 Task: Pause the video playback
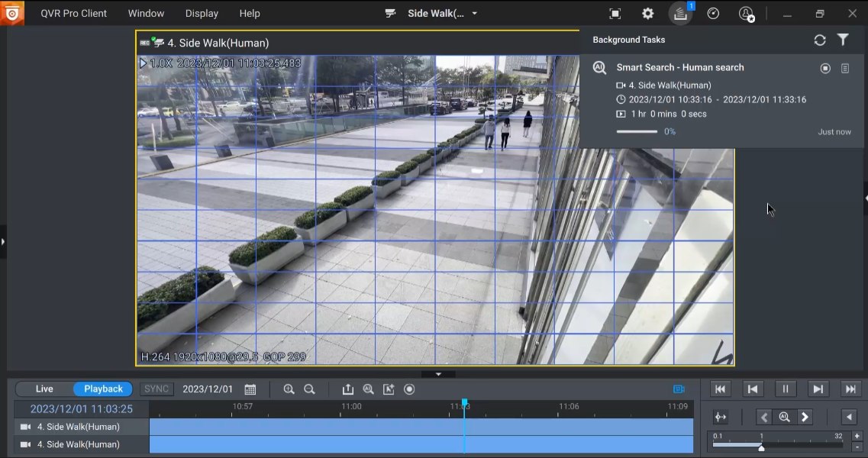click(785, 389)
